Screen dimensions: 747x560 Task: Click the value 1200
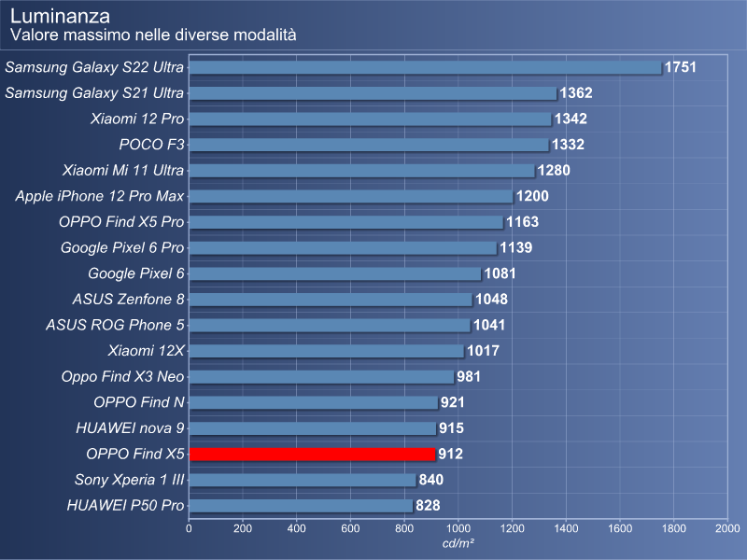(532, 196)
